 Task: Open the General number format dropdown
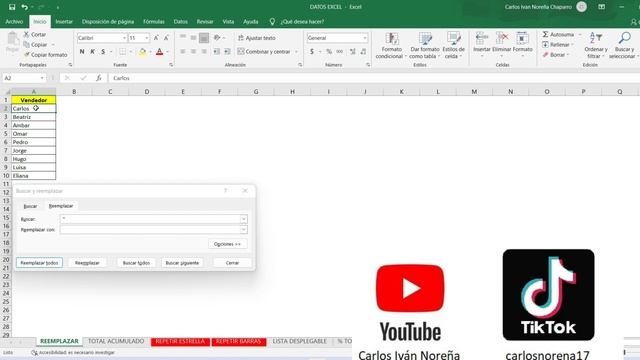tap(364, 38)
